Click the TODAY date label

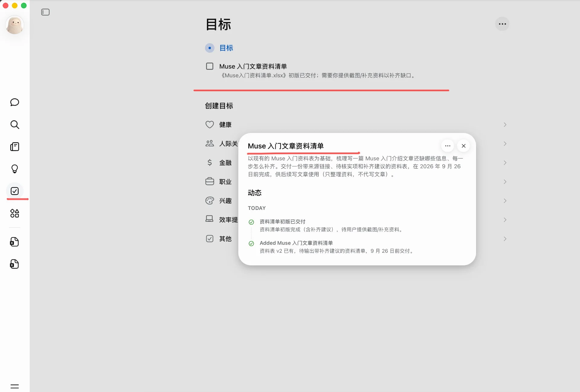[x=257, y=208]
